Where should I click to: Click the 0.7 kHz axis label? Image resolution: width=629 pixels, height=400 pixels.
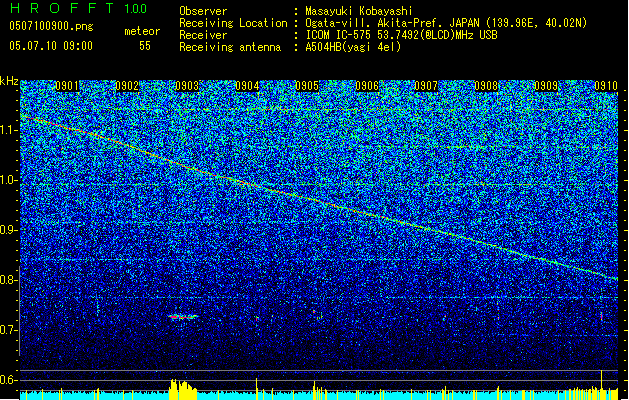[x=9, y=330]
